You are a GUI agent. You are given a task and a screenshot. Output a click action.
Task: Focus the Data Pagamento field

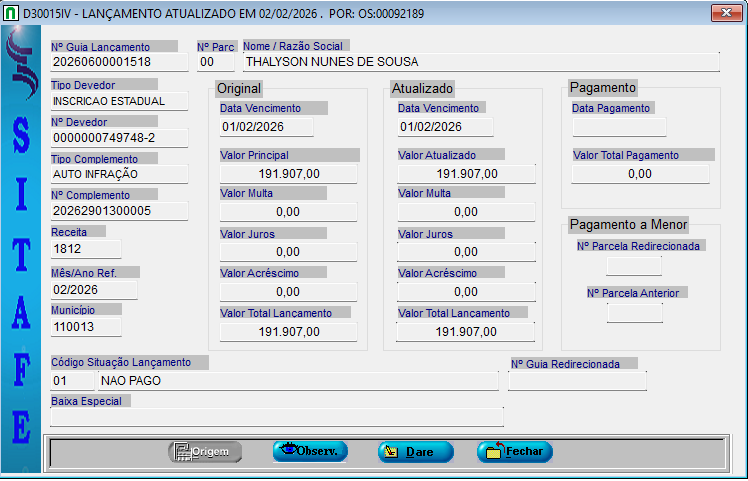[x=619, y=127]
